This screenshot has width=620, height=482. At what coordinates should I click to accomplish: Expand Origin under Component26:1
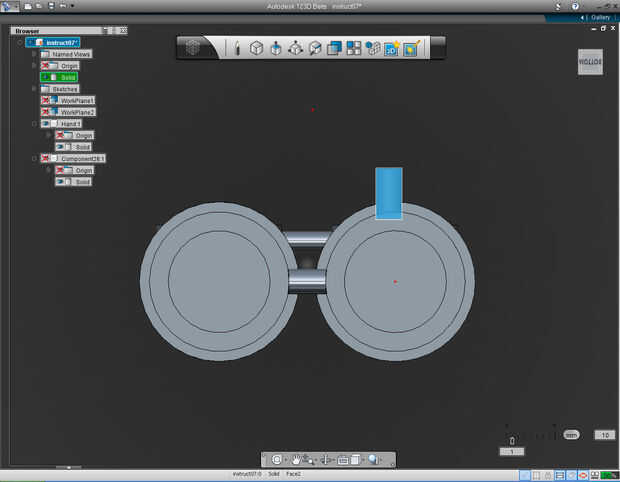(49, 170)
